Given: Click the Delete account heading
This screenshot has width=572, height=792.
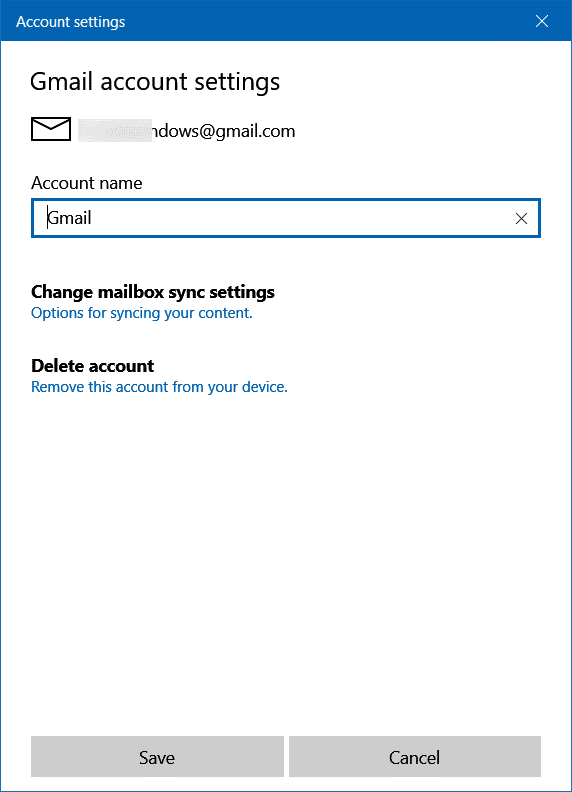Looking at the screenshot, I should click(x=92, y=366).
